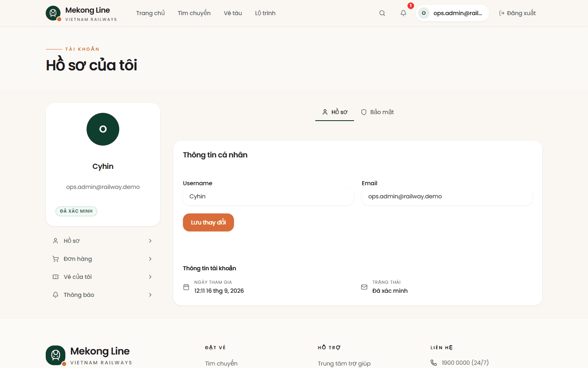
Task: Open the search magnifier icon
Action: [x=382, y=13]
